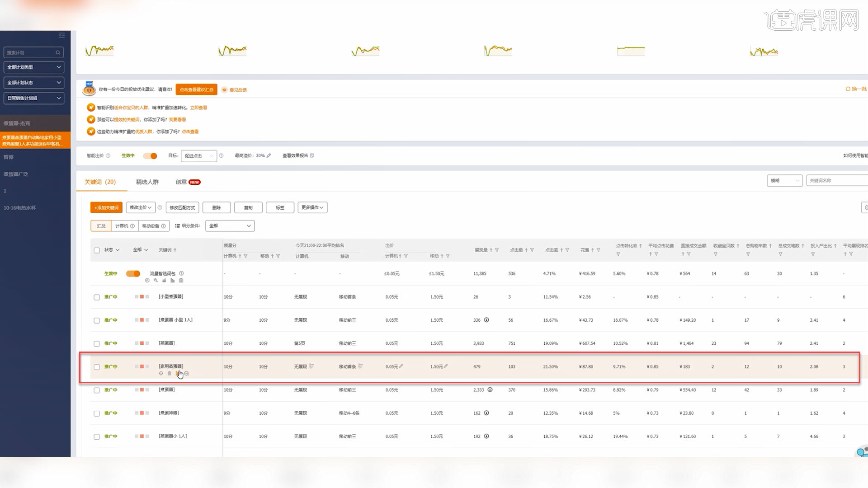Click 删除 button
This screenshot has height=488, width=868.
217,207
